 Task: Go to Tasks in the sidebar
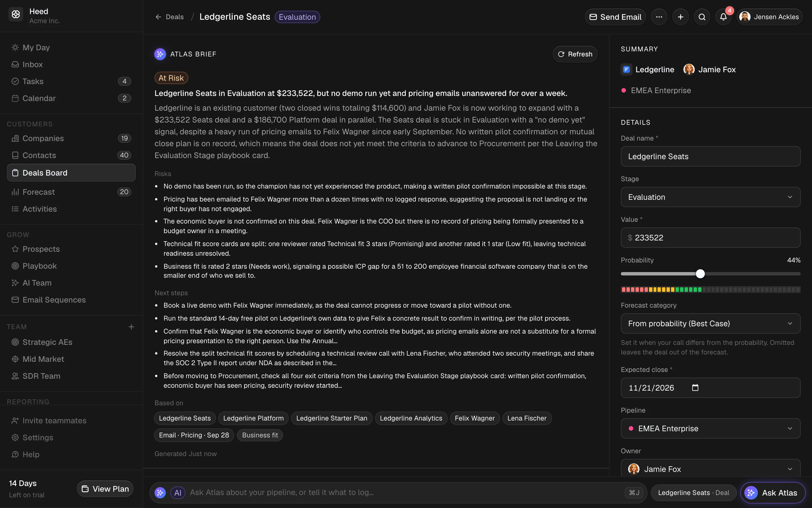point(71,81)
